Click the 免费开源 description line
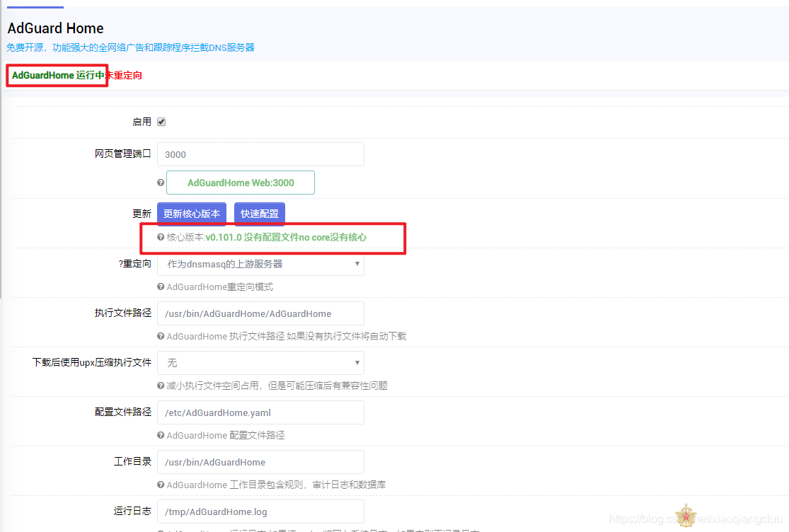This screenshot has width=789, height=532. [x=130, y=47]
